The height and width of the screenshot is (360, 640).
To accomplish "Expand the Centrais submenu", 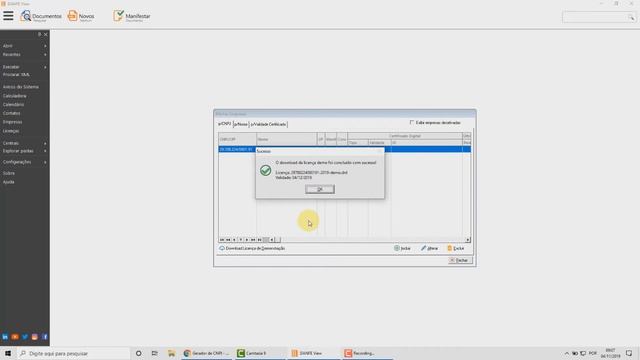I will click(24, 143).
